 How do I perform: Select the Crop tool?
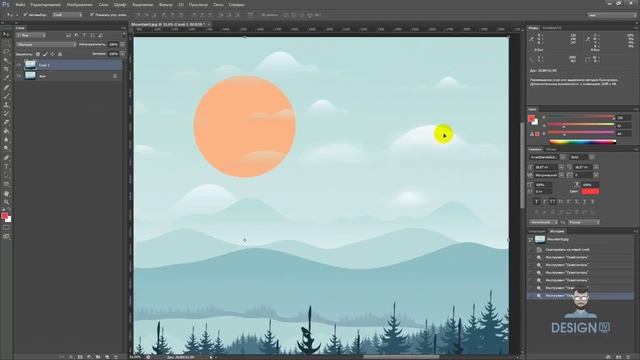pos(6,69)
